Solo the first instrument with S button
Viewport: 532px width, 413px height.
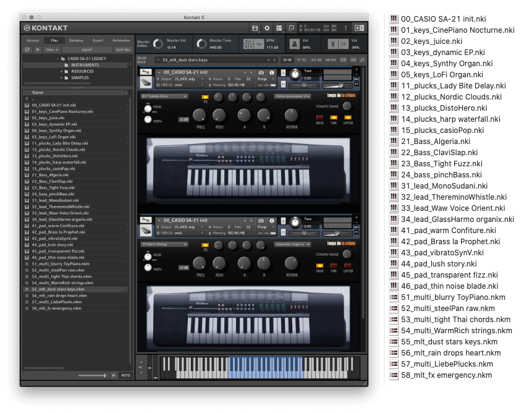click(x=284, y=74)
